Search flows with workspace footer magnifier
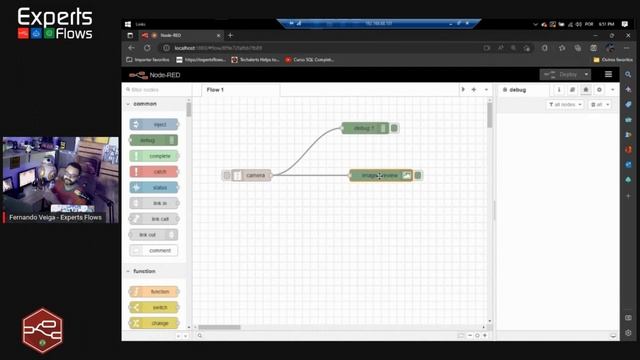This screenshot has height=360, width=640. pyautogui.click(x=200, y=336)
